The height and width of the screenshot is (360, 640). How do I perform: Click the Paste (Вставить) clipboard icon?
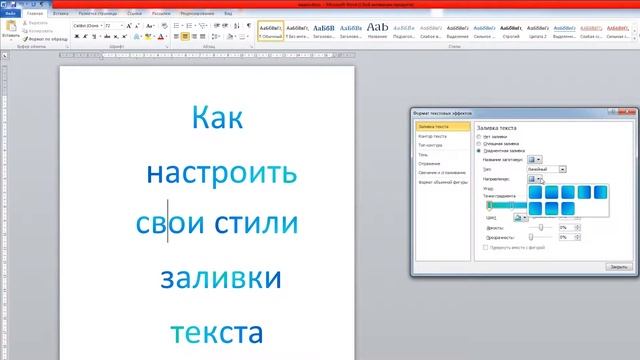[11, 27]
